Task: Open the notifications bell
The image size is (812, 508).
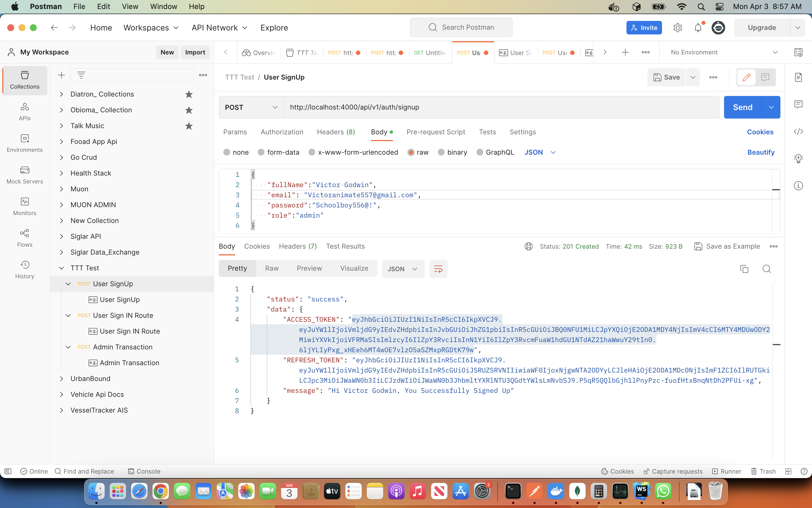Action: (x=698, y=28)
